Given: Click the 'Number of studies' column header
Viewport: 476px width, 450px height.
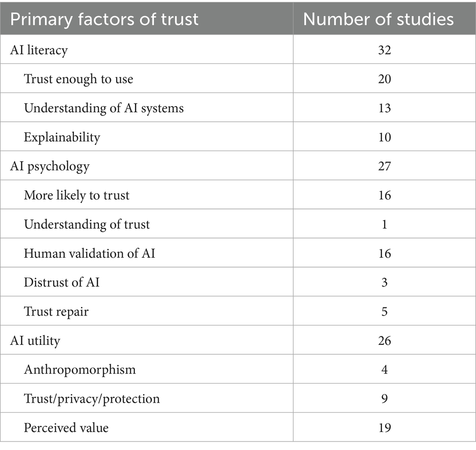Looking at the screenshot, I should click(x=378, y=19).
